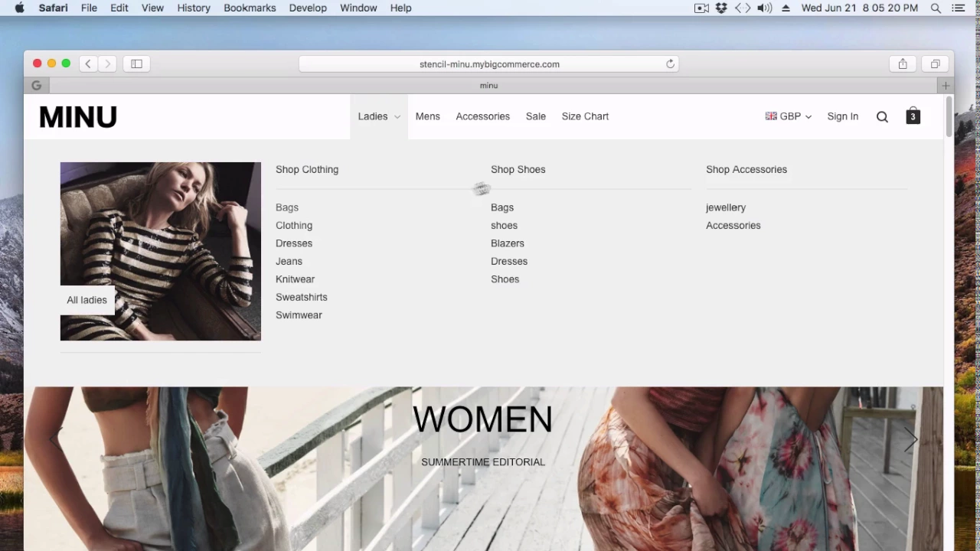This screenshot has height=551, width=980.
Task: Open the File menu
Action: click(x=89, y=8)
